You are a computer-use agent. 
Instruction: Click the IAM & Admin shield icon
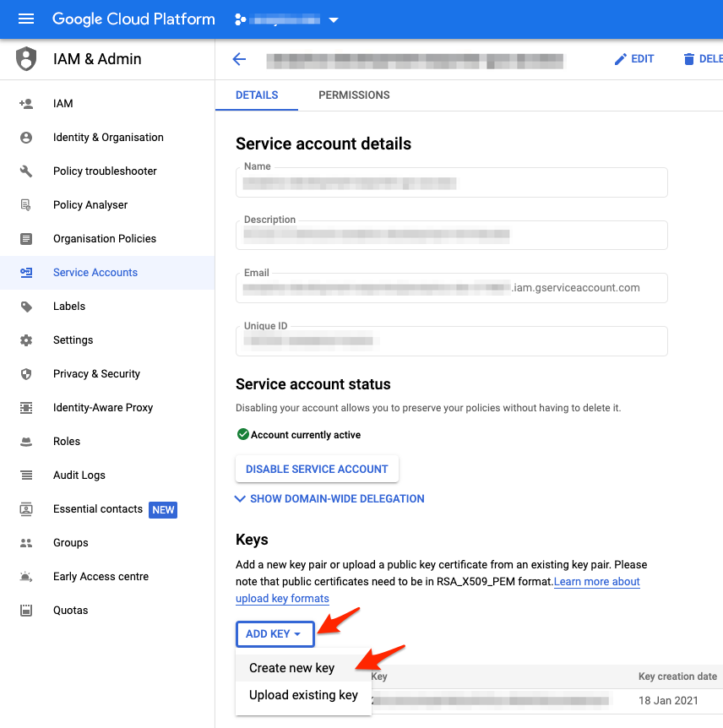(x=26, y=59)
